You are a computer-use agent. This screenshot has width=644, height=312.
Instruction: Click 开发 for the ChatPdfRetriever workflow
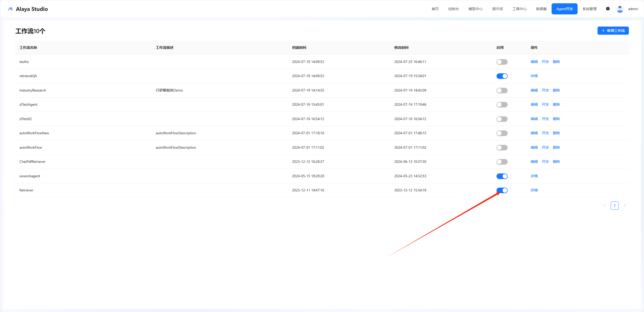pyautogui.click(x=545, y=162)
